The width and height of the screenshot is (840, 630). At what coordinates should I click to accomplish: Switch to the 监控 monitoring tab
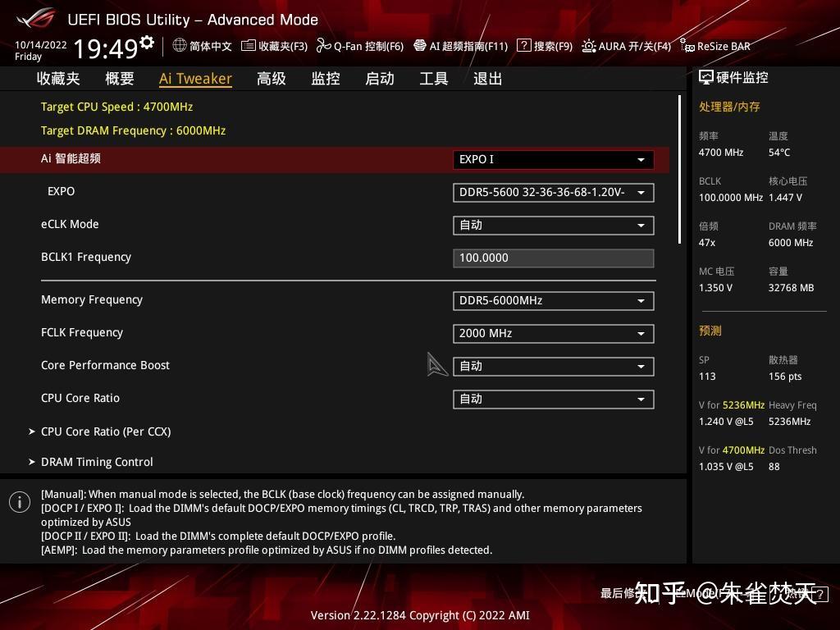click(325, 78)
